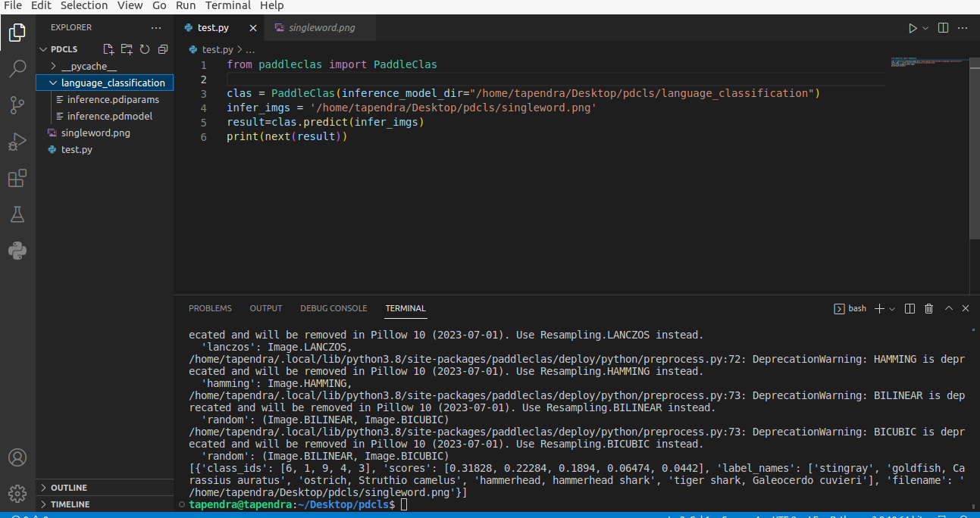Open the Source Control view
Viewport: 980px width, 518px height.
click(x=17, y=105)
